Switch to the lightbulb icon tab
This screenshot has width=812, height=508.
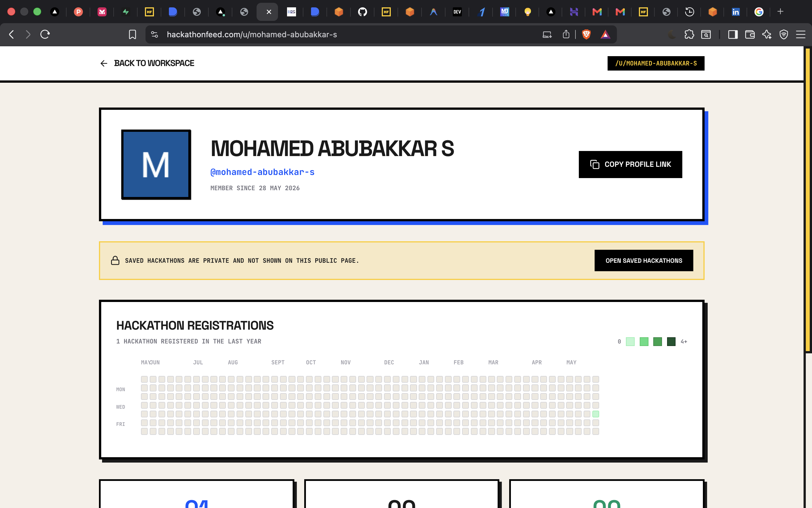click(528, 12)
